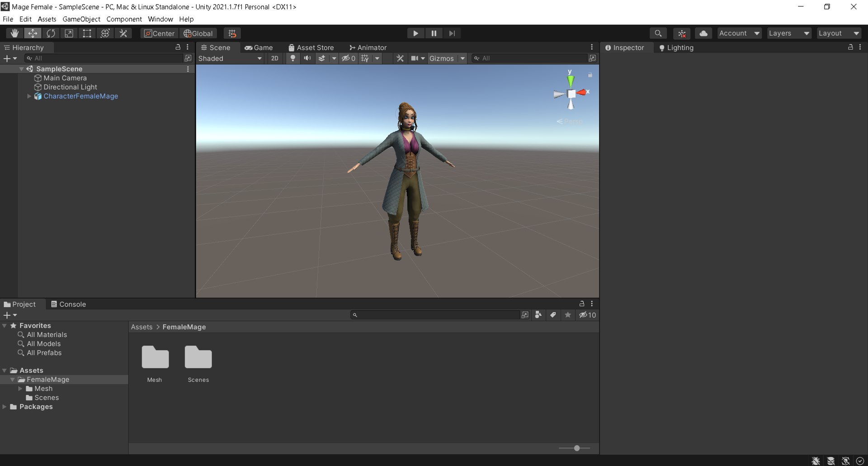The width and height of the screenshot is (868, 466).
Task: Toggle hidden objects visibility in scene
Action: coord(348,58)
